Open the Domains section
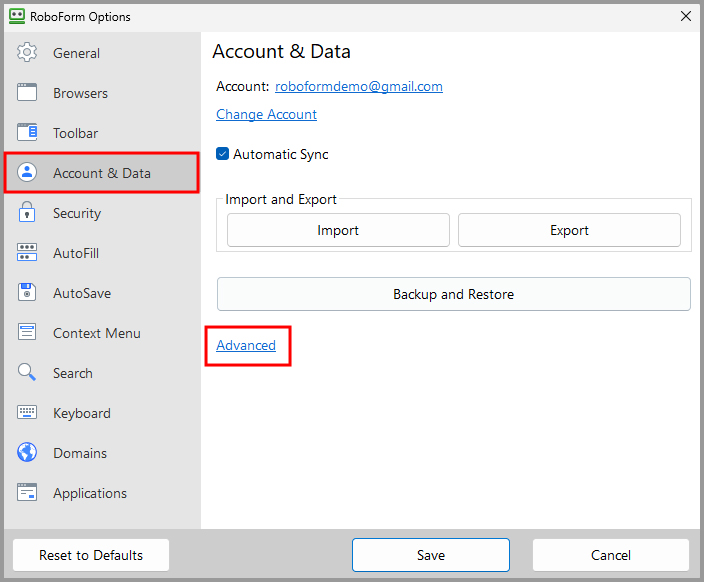 103,453
